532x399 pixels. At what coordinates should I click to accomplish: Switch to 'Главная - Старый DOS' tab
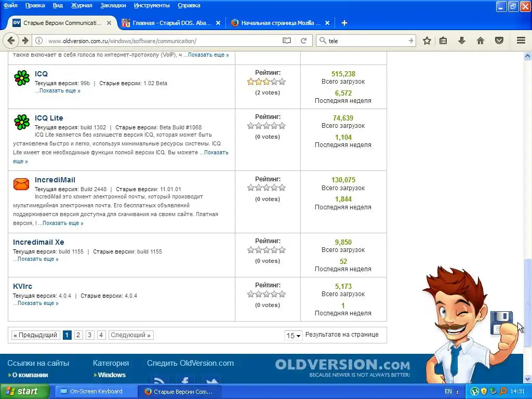click(171, 23)
